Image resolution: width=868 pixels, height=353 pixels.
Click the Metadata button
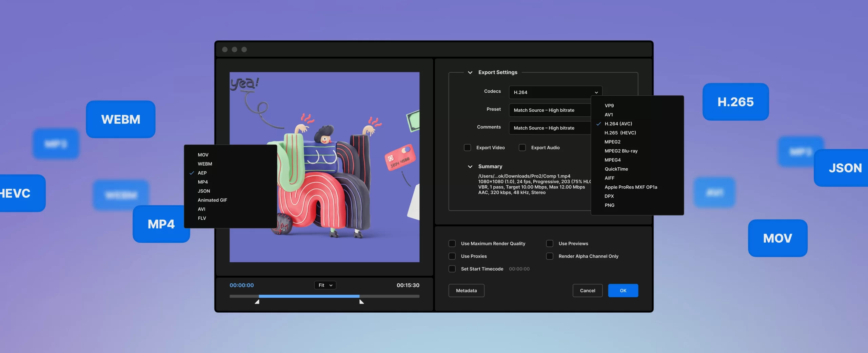466,291
